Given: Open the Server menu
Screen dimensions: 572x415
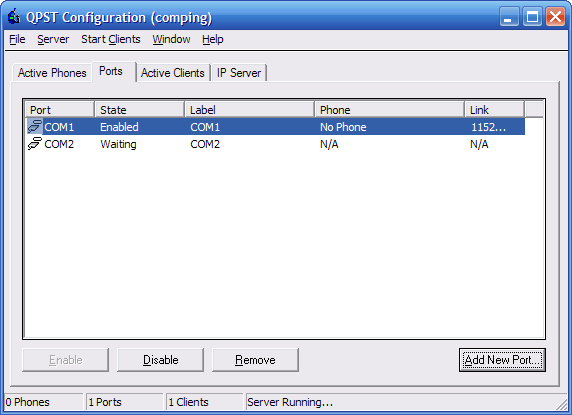Looking at the screenshot, I should (53, 39).
